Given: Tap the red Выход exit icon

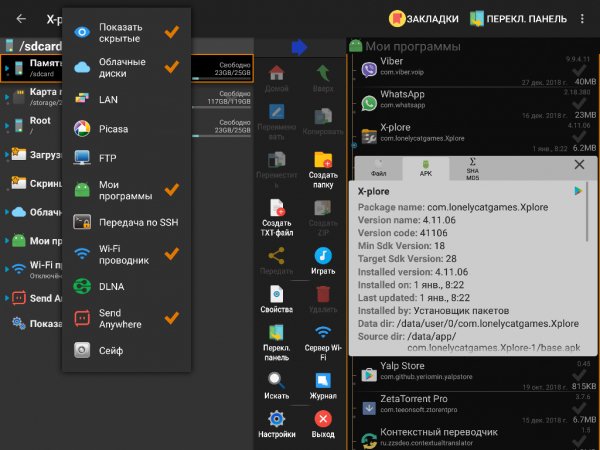Looking at the screenshot, I should point(323,419).
